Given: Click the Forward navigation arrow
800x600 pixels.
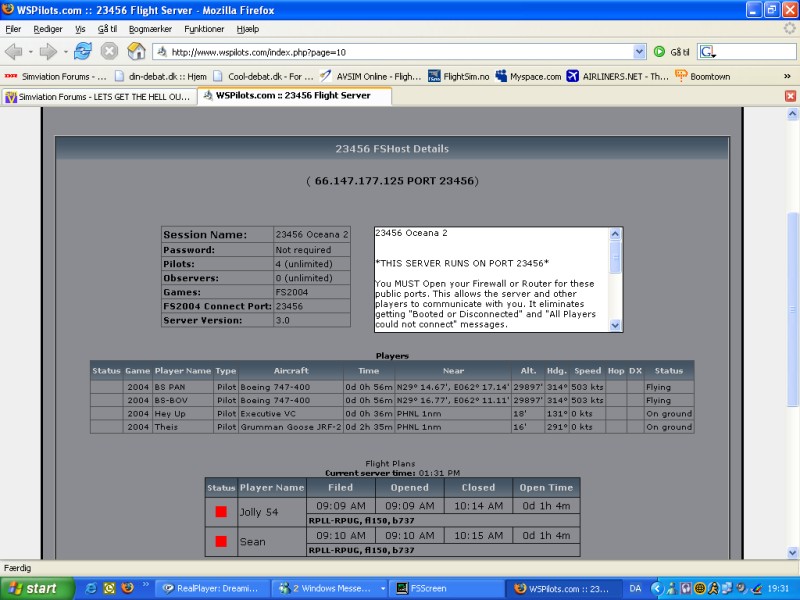Looking at the screenshot, I should [x=46, y=51].
